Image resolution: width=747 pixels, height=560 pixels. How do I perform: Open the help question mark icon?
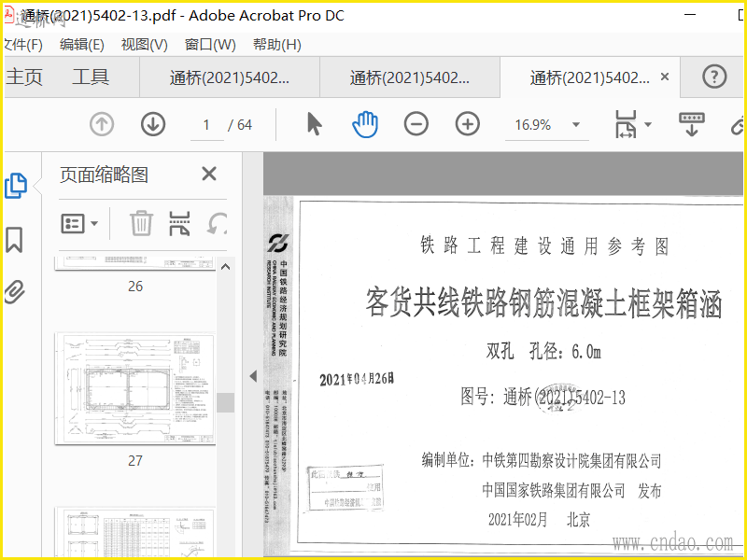(x=714, y=77)
